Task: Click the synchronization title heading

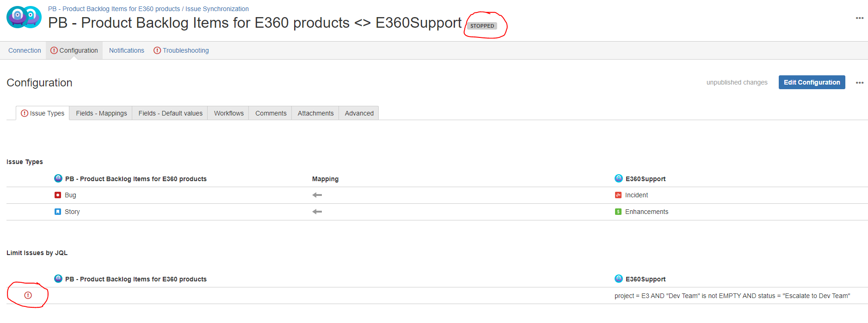Action: point(255,23)
